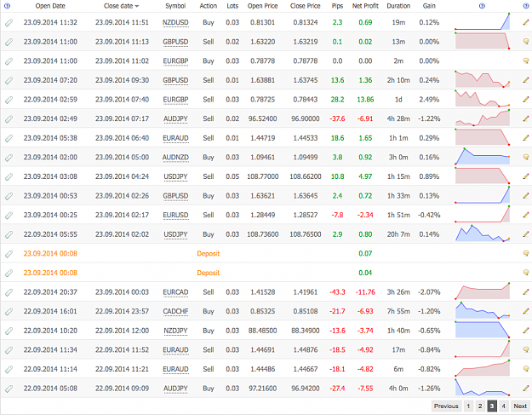Image resolution: width=532 pixels, height=415 pixels.
Task: Click the net profit value -11.76
Action: coord(365,292)
